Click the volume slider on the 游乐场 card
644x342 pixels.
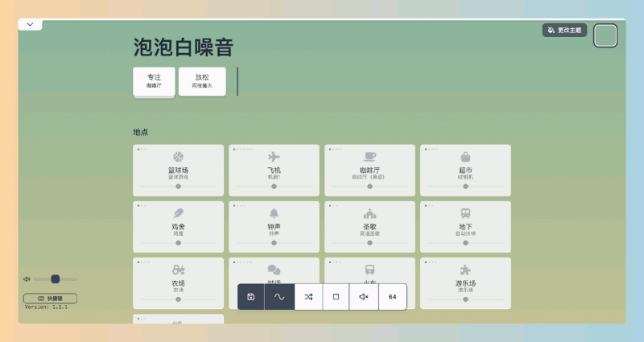click(465, 299)
